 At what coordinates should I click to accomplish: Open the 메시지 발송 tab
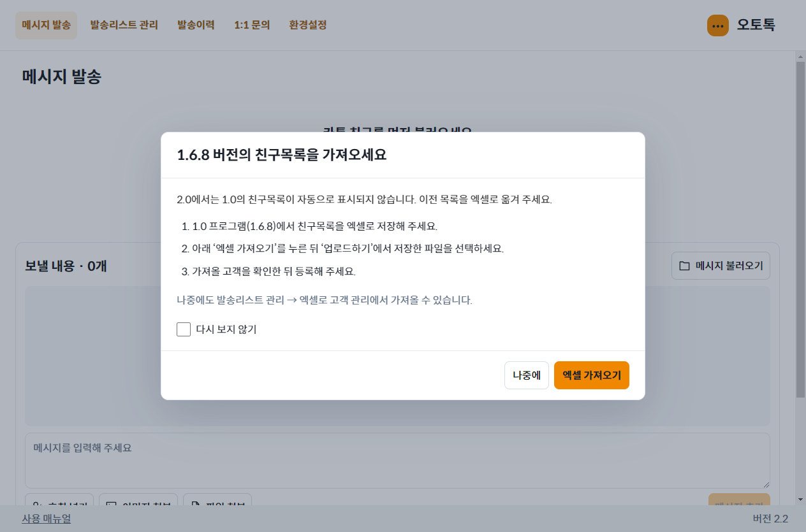(x=46, y=25)
